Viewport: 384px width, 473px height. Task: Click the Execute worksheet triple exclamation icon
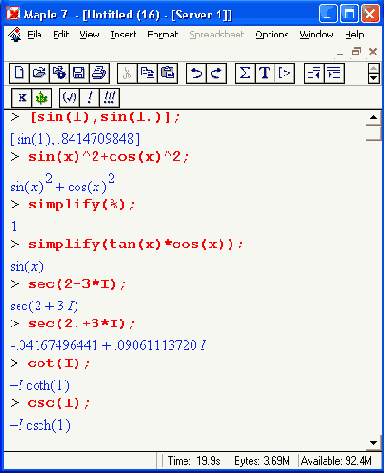[109, 98]
